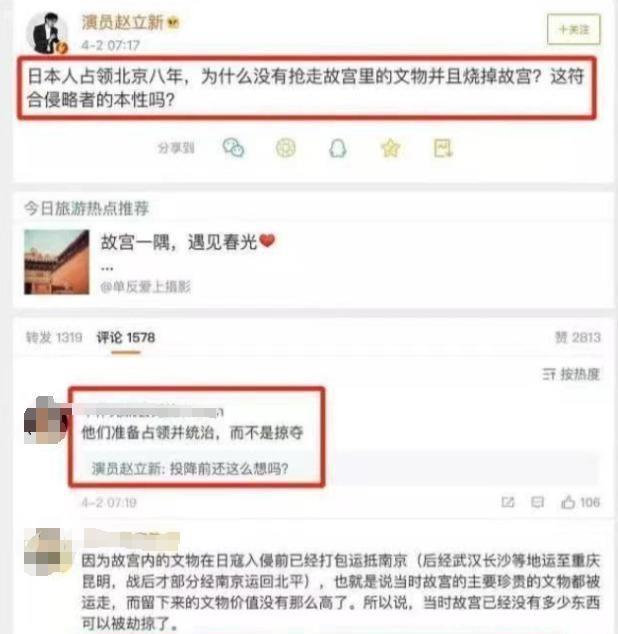The height and width of the screenshot is (634, 618).
Task: Like the first comment with thumbs-up
Action: pyautogui.click(x=580, y=502)
